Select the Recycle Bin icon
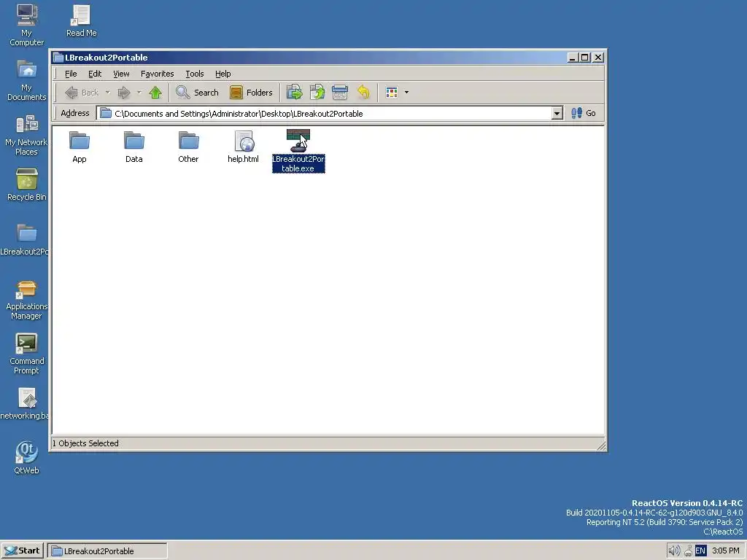The height and width of the screenshot is (560, 747). click(27, 184)
